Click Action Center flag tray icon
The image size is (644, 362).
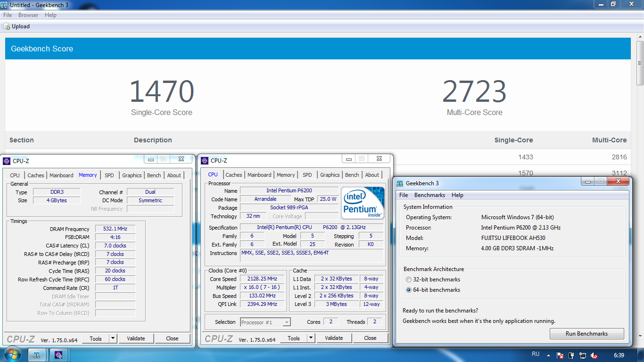560,355
